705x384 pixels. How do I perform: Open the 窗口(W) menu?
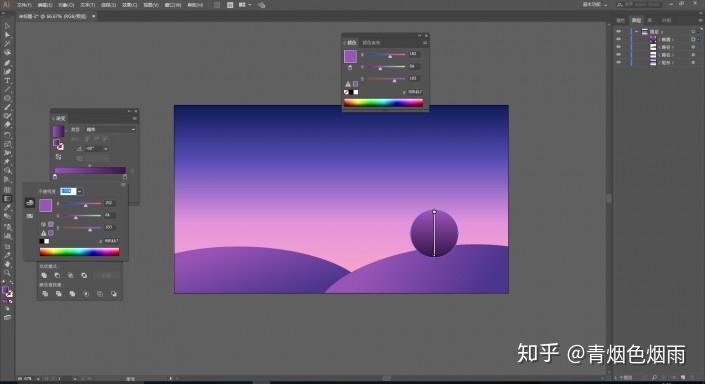pos(173,5)
